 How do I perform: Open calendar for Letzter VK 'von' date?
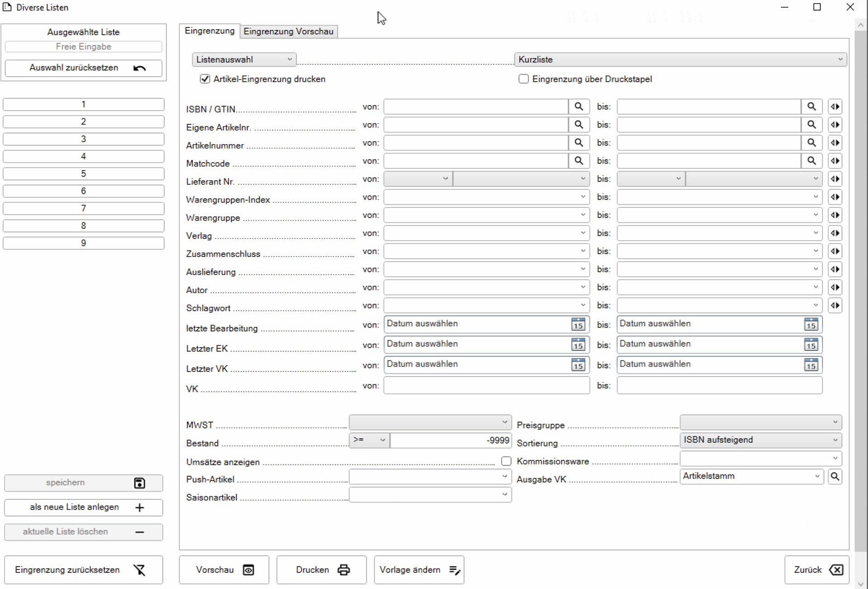[578, 365]
